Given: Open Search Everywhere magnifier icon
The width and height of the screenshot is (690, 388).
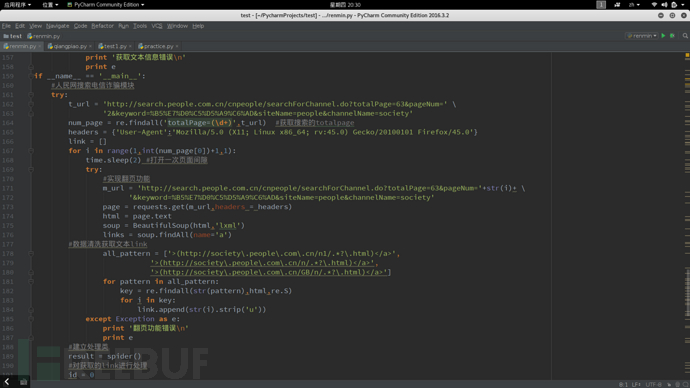Looking at the screenshot, I should [685, 36].
